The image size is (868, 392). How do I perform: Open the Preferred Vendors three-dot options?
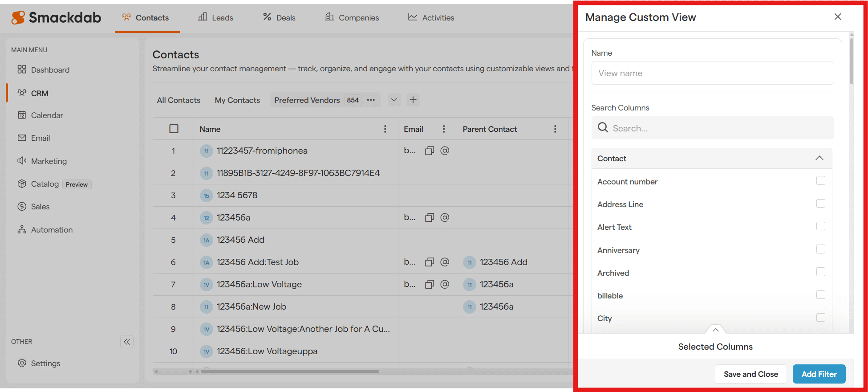pos(371,100)
